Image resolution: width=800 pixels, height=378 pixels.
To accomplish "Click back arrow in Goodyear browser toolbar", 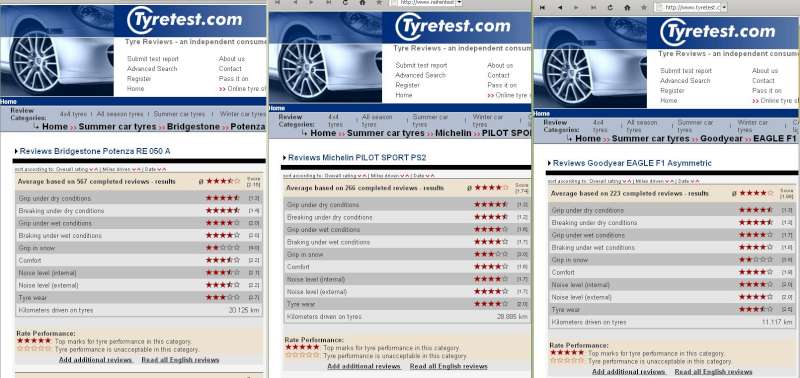I will tap(560, 8).
